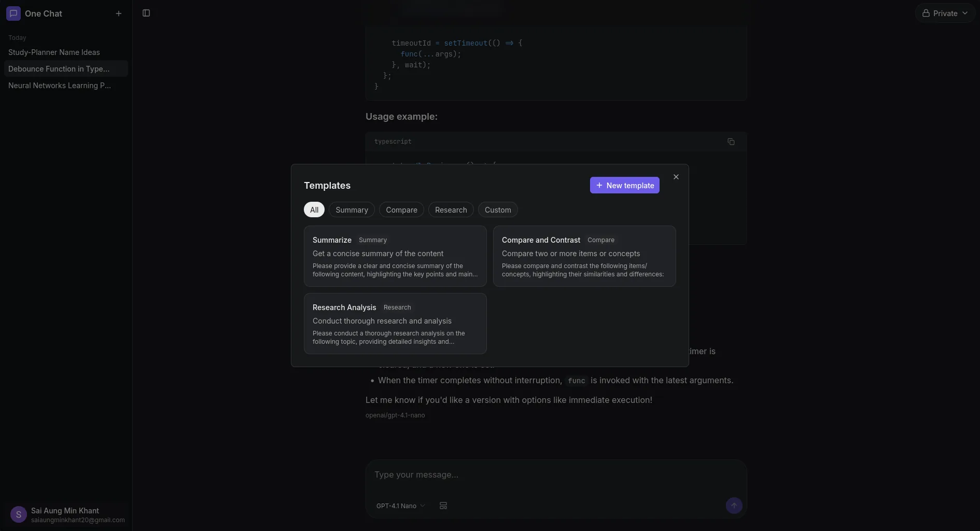Click the One Chat logo icon
Screen dimensions: 980x531
[x=13, y=13]
